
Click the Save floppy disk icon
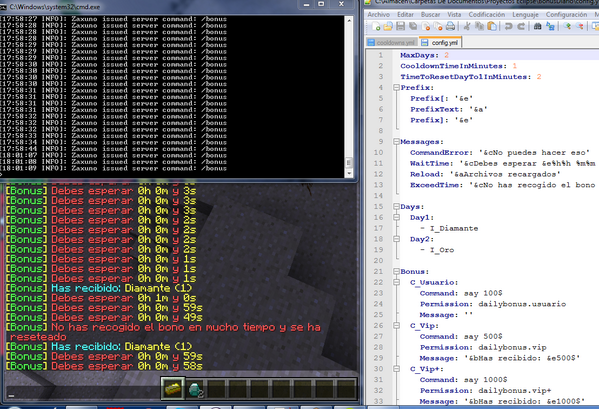(x=400, y=26)
